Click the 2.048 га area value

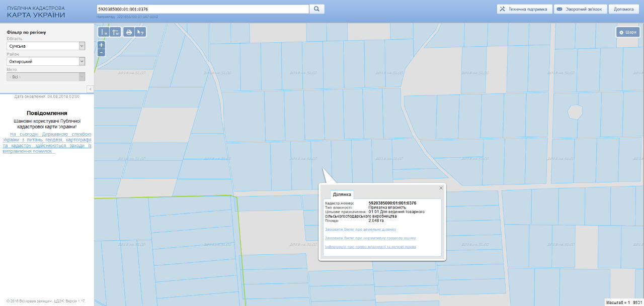coord(376,221)
